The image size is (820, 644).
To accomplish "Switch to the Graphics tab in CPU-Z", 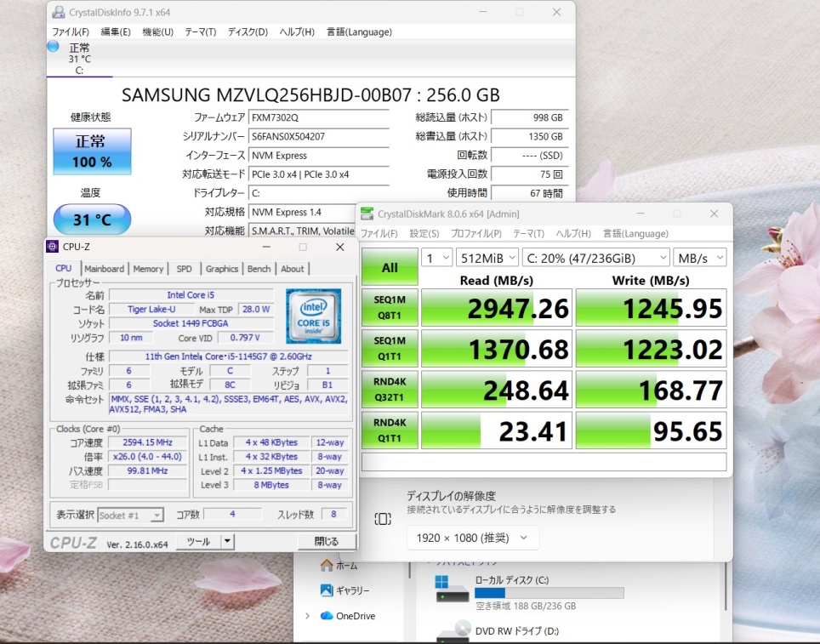I will 222,268.
